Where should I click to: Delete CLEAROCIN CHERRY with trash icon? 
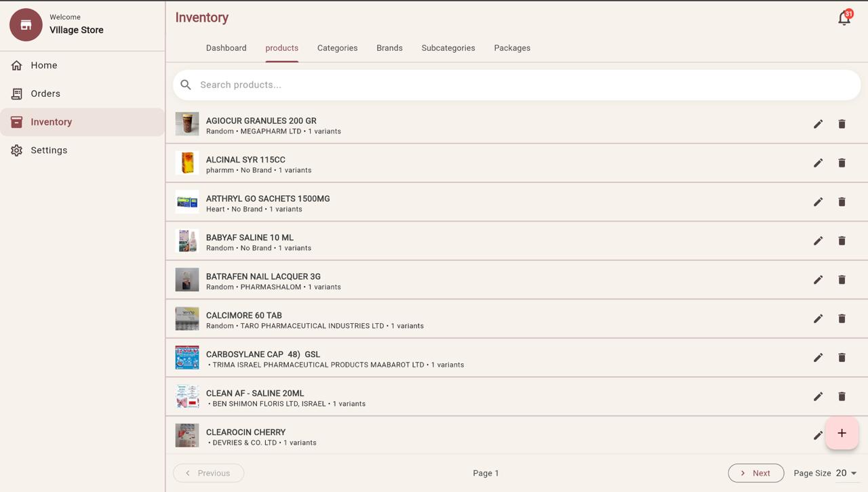[x=842, y=435]
